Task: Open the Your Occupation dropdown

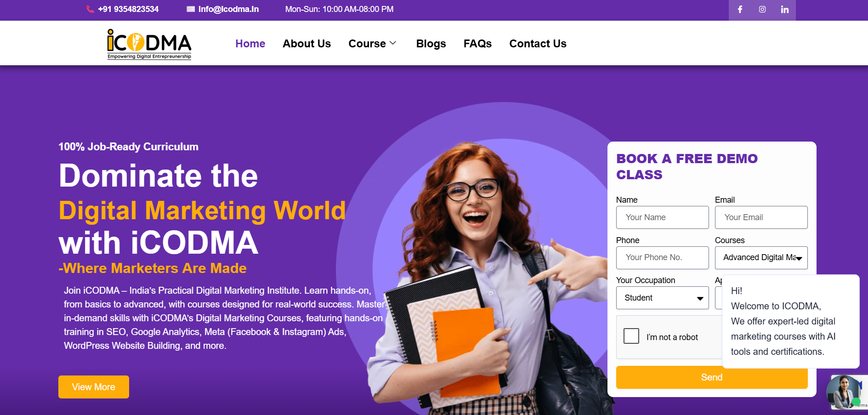Action: point(662,298)
